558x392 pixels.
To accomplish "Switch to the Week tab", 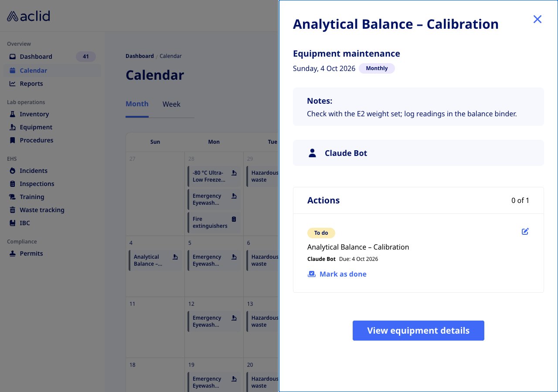I will click(171, 104).
